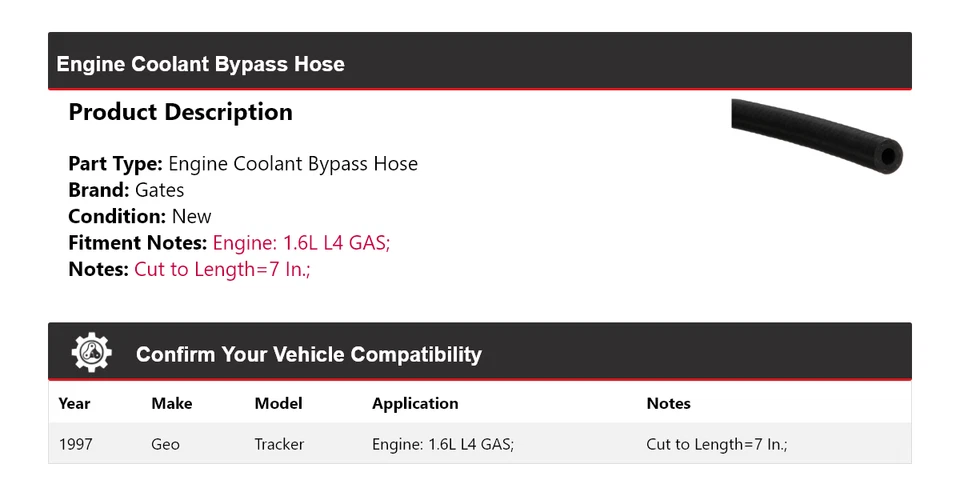960x496 pixels.
Task: Click the Model column header
Action: 278,403
